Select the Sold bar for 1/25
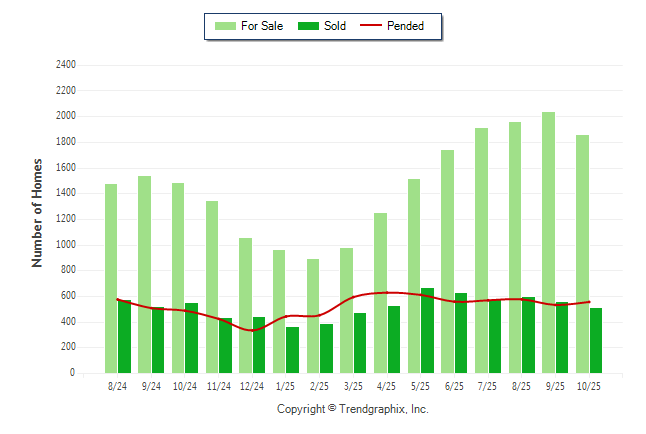Viewport: 646px width, 434px height. click(x=292, y=350)
